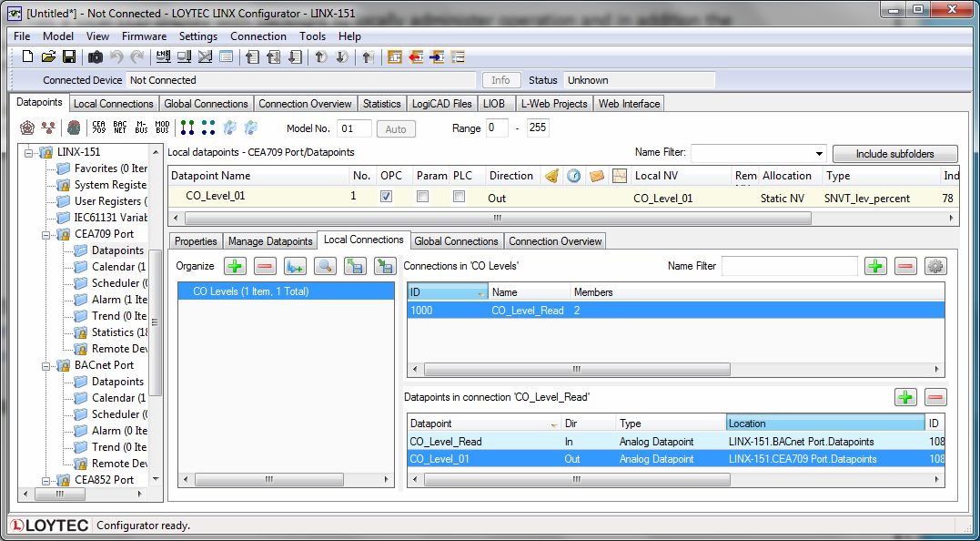Collapse the CEA852 Port tree node

click(x=45, y=480)
